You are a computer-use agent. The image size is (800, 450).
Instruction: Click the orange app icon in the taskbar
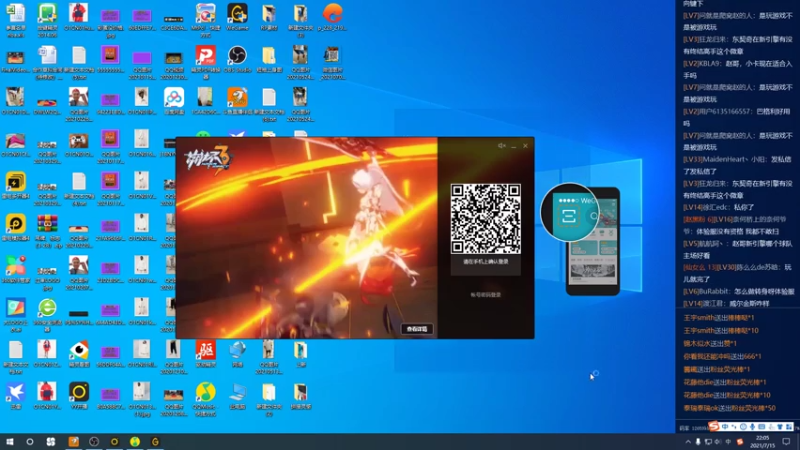click(x=73, y=442)
